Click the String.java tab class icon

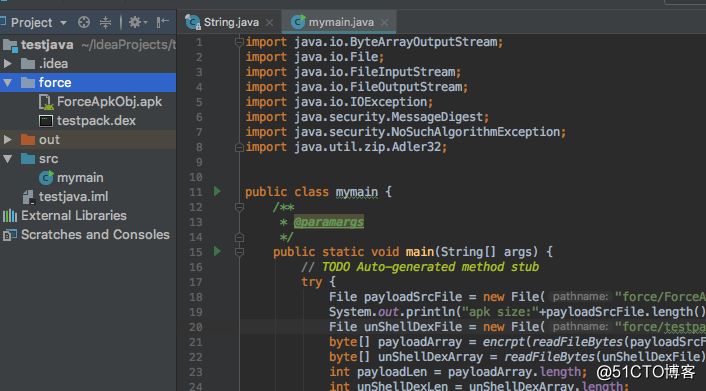click(x=193, y=22)
